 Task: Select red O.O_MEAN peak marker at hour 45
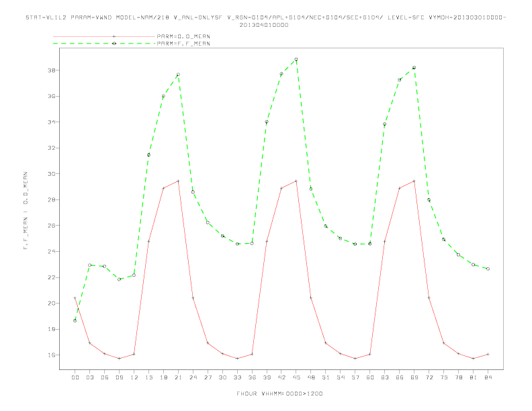click(x=296, y=181)
